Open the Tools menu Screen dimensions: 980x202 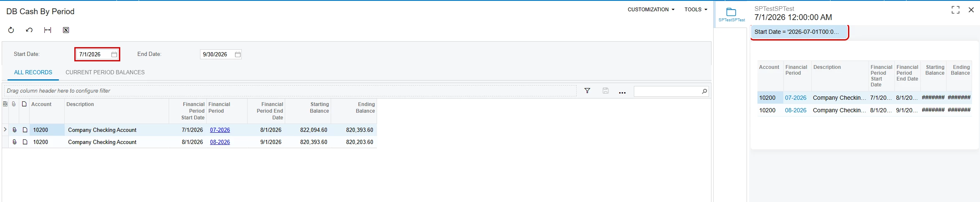(x=696, y=9)
